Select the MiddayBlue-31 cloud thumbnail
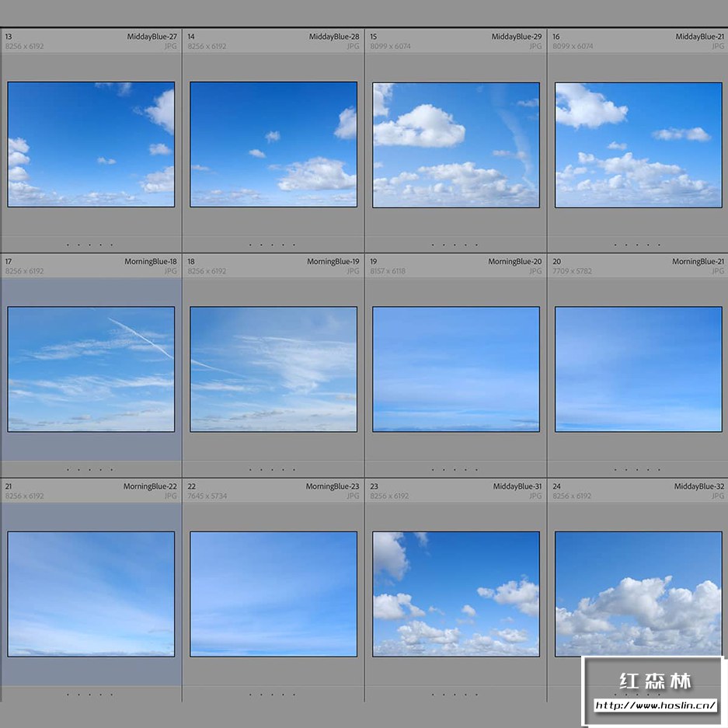The height and width of the screenshot is (728, 728). tap(456, 594)
